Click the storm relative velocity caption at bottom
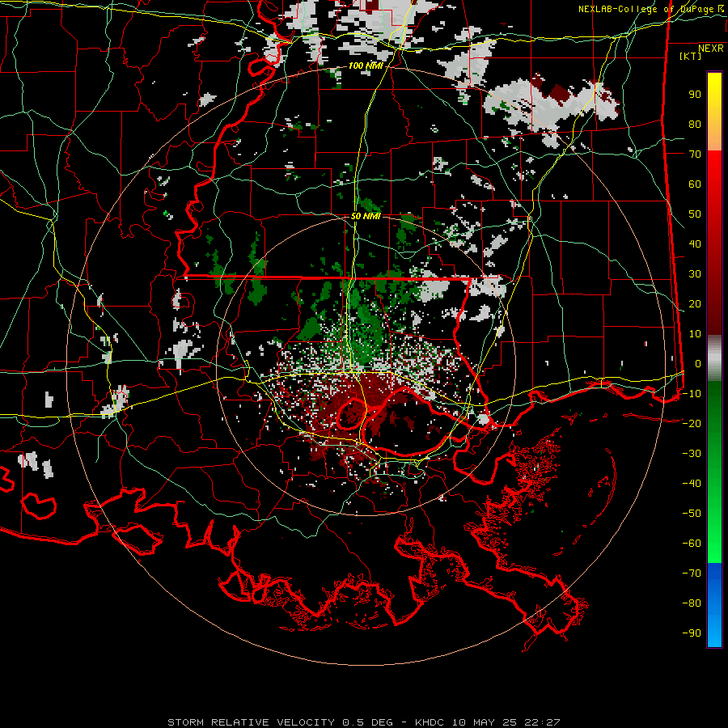Viewport: 728px width, 728px height. click(x=363, y=722)
